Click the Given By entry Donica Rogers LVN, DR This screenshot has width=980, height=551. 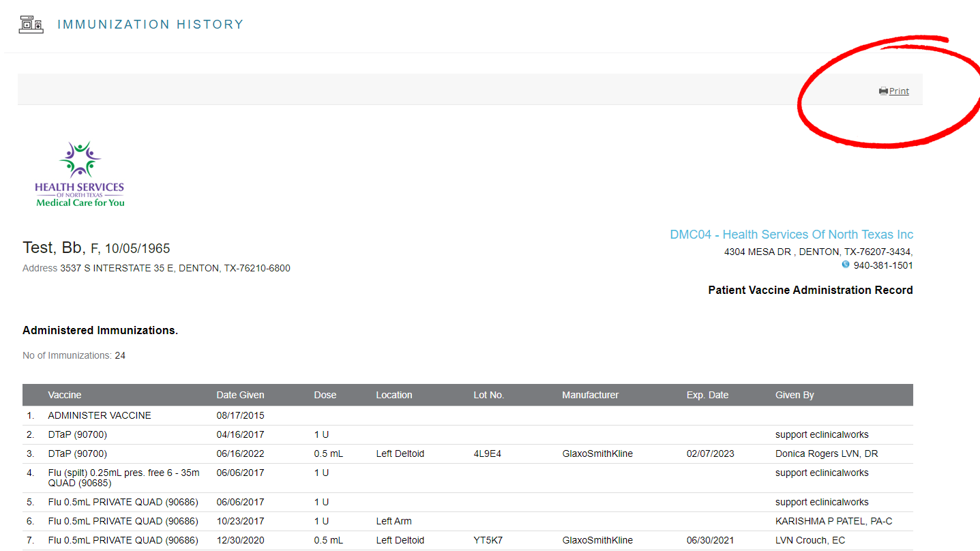click(x=826, y=453)
